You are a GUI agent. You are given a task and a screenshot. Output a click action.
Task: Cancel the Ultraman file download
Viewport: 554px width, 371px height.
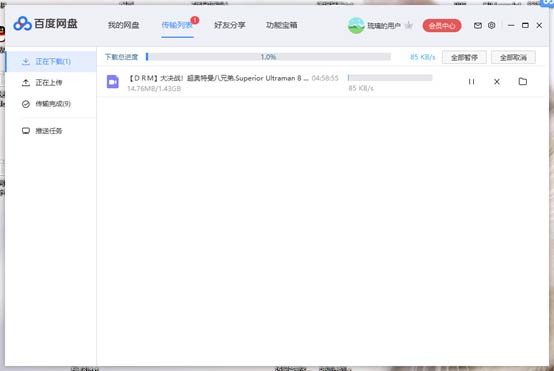click(x=497, y=82)
